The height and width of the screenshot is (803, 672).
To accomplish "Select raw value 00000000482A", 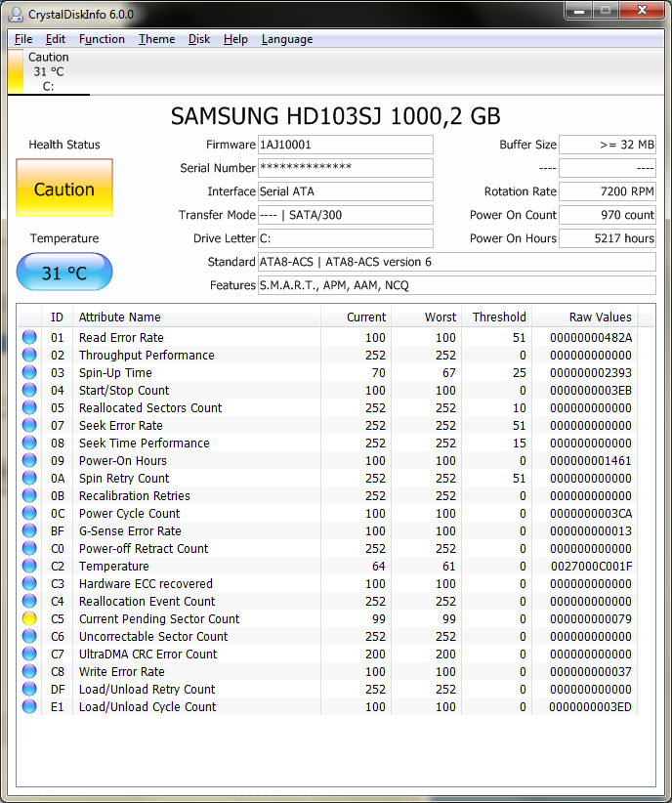I will click(591, 337).
